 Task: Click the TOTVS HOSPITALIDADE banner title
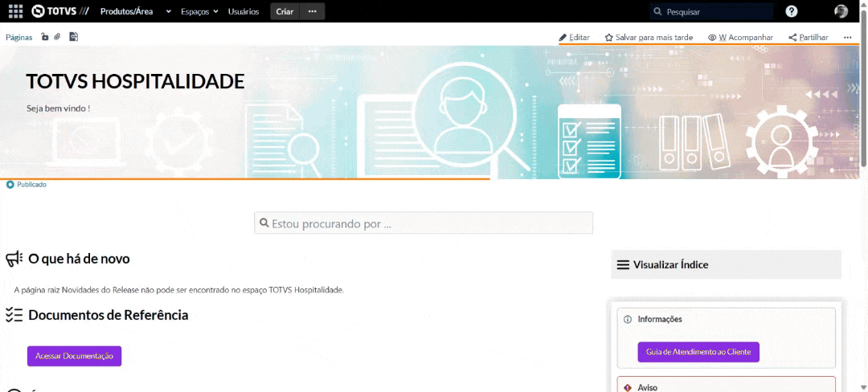coord(135,81)
